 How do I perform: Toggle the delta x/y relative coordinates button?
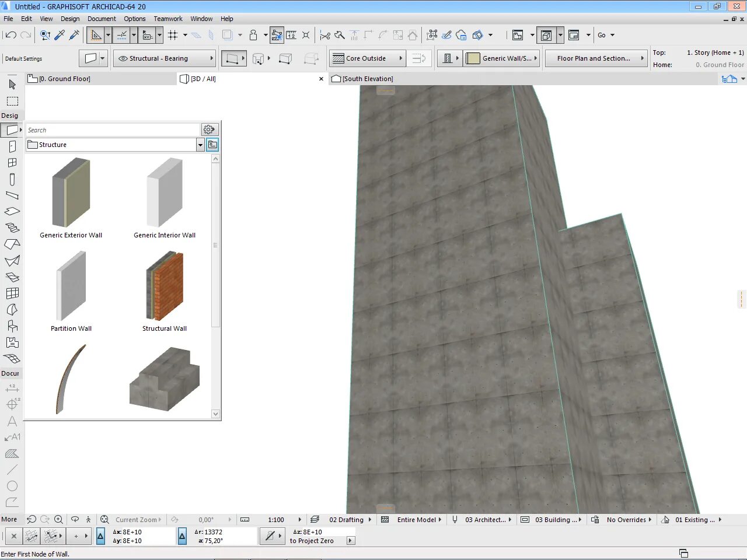point(100,536)
